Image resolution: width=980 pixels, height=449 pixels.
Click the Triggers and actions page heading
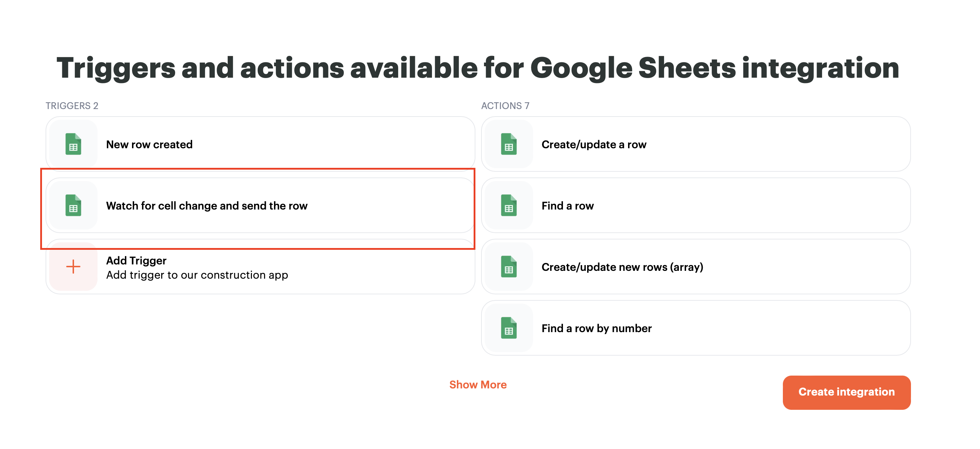pos(478,68)
